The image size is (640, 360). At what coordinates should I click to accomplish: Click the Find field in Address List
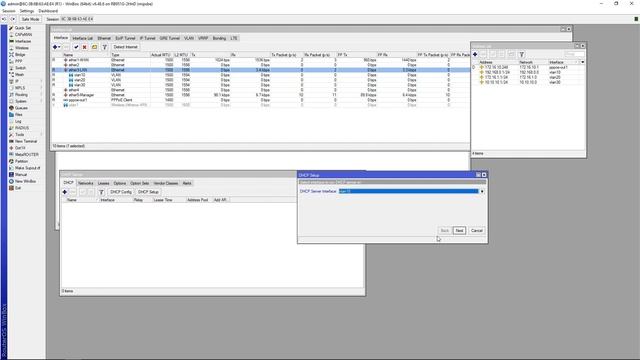(574, 54)
